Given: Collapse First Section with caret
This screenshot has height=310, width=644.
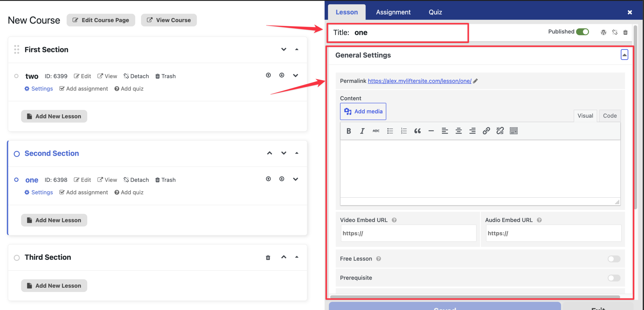Looking at the screenshot, I should pyautogui.click(x=297, y=49).
